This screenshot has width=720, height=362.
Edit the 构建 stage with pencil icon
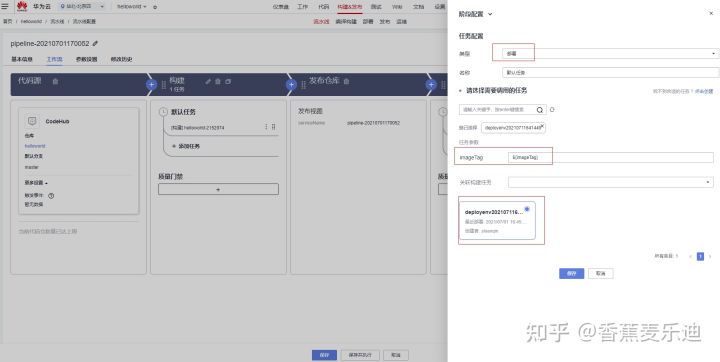208,81
